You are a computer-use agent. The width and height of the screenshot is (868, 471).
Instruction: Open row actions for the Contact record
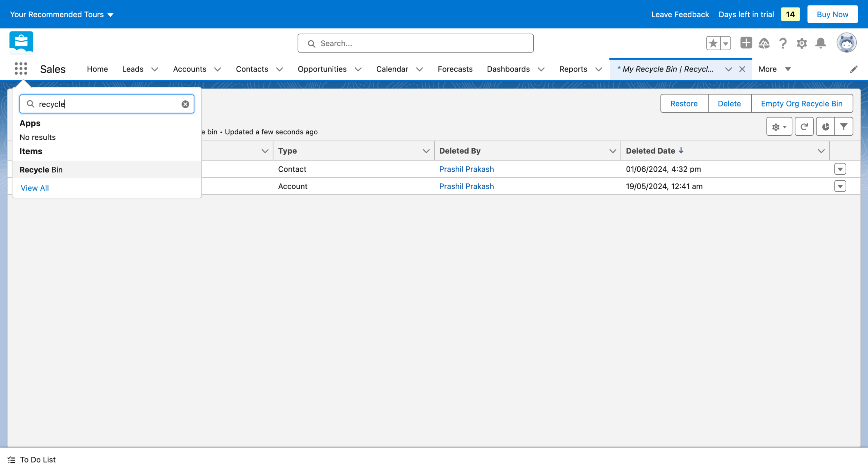click(840, 169)
